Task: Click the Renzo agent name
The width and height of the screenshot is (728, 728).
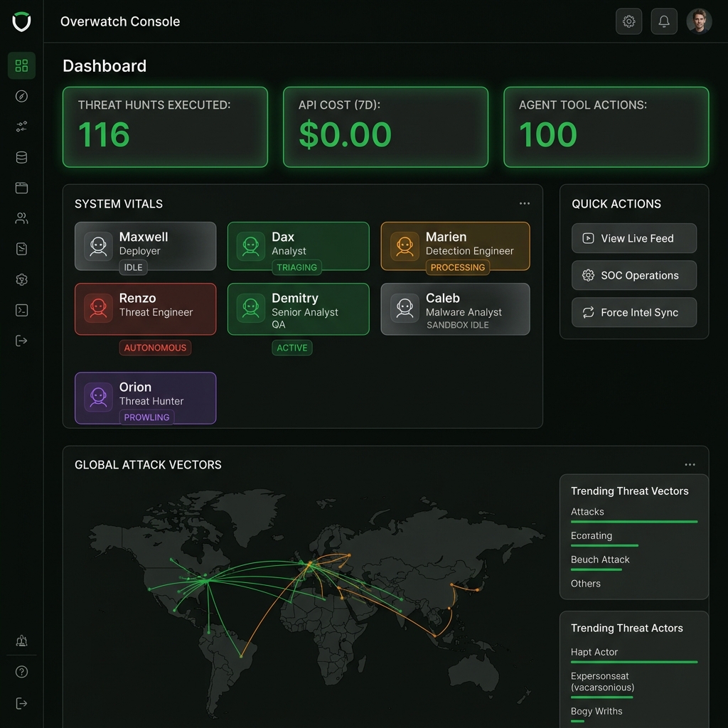Action: (x=137, y=298)
